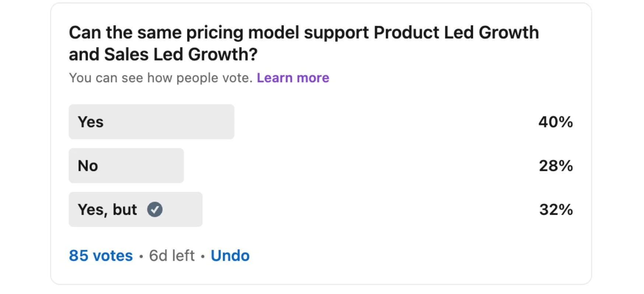Screen dimensions: 644x294
Task: Click the 'You can see how people vote' note
Action: click(160, 78)
